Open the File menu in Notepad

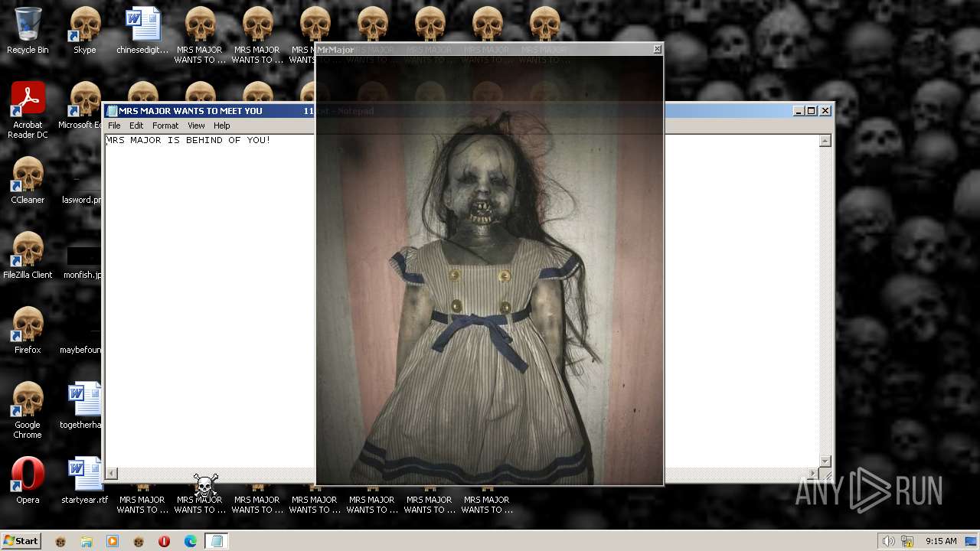pos(114,126)
